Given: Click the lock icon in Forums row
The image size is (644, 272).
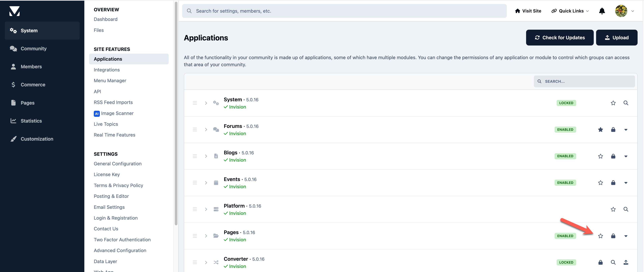Looking at the screenshot, I should click(x=613, y=129).
